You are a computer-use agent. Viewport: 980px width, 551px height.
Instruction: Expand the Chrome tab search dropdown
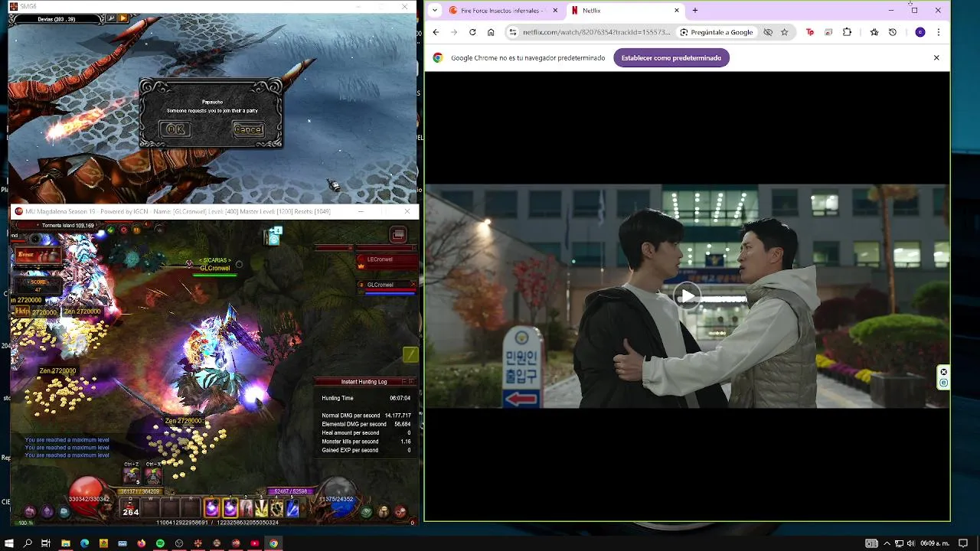coord(435,11)
